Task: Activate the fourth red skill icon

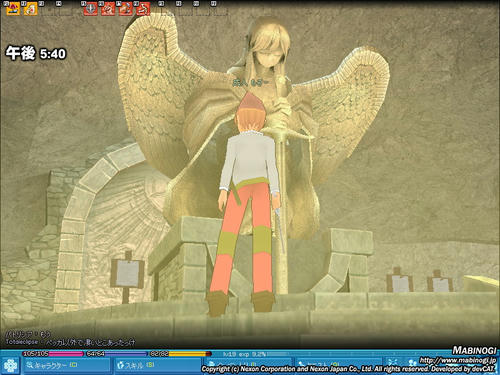Action: [143, 9]
